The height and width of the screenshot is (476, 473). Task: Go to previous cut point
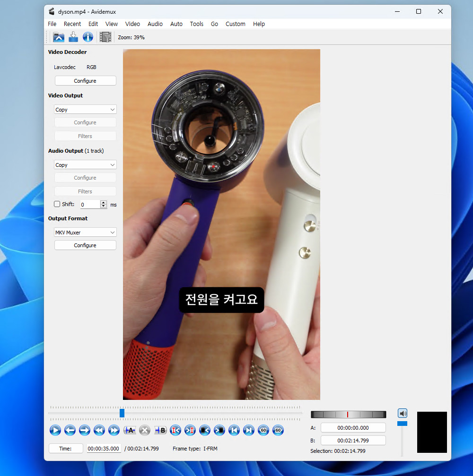[175, 430]
